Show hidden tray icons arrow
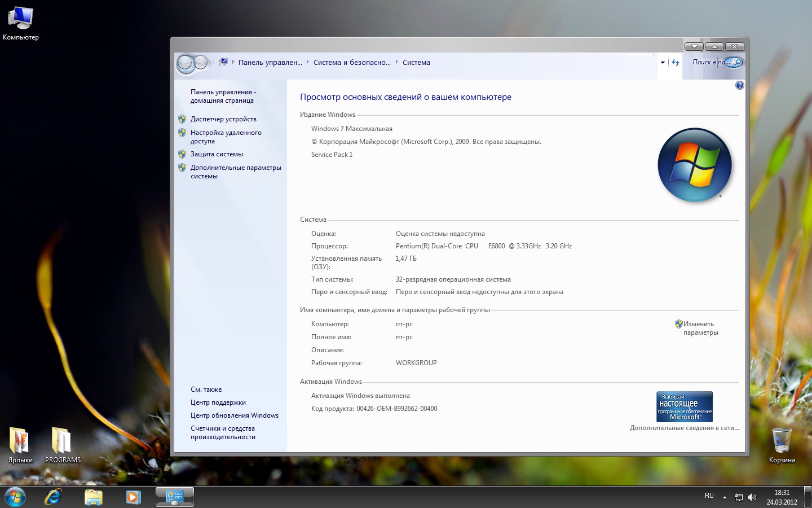The image size is (812, 508). click(725, 497)
